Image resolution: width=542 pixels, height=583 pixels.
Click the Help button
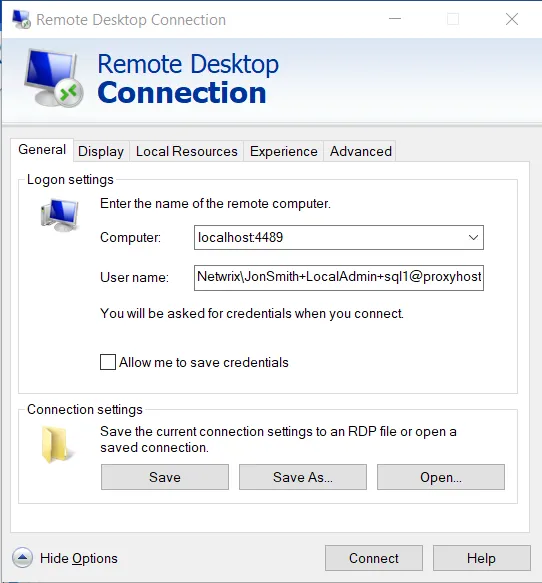click(481, 558)
